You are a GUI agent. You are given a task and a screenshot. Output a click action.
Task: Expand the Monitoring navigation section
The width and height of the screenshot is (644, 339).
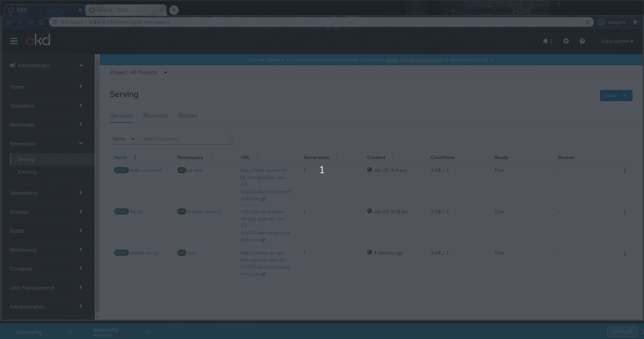coord(47,250)
